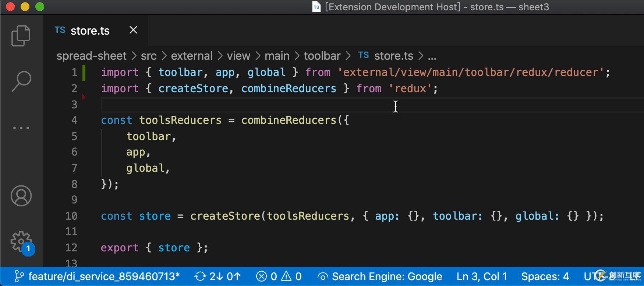
Task: Expand the spread-sheet breadcrumb
Action: pos(91,56)
